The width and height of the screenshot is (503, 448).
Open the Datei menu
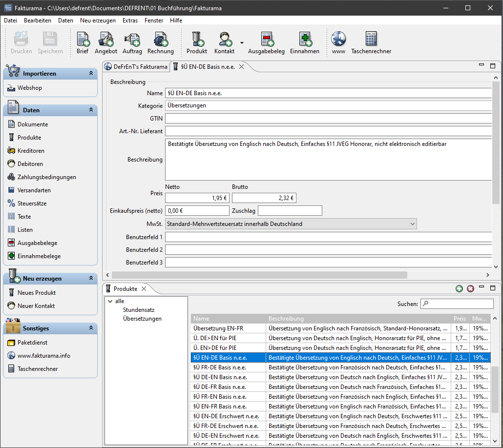click(10, 20)
